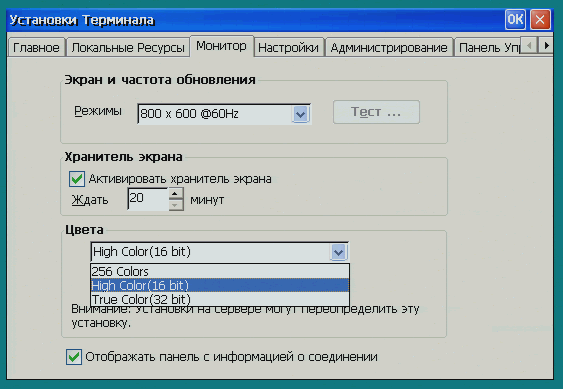Click the Установки Терминала title bar text
The width and height of the screenshot is (563, 389).
[x=82, y=20]
